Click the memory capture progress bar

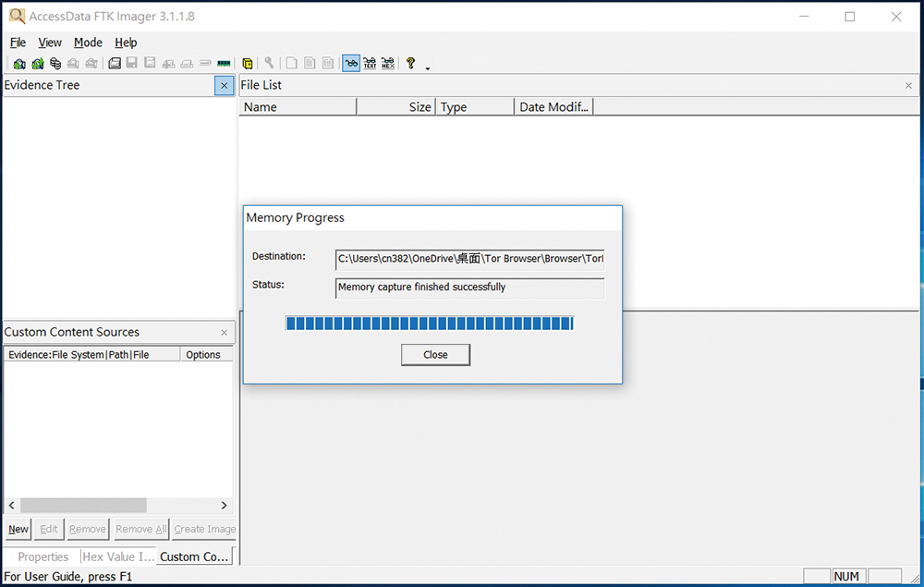pos(430,323)
